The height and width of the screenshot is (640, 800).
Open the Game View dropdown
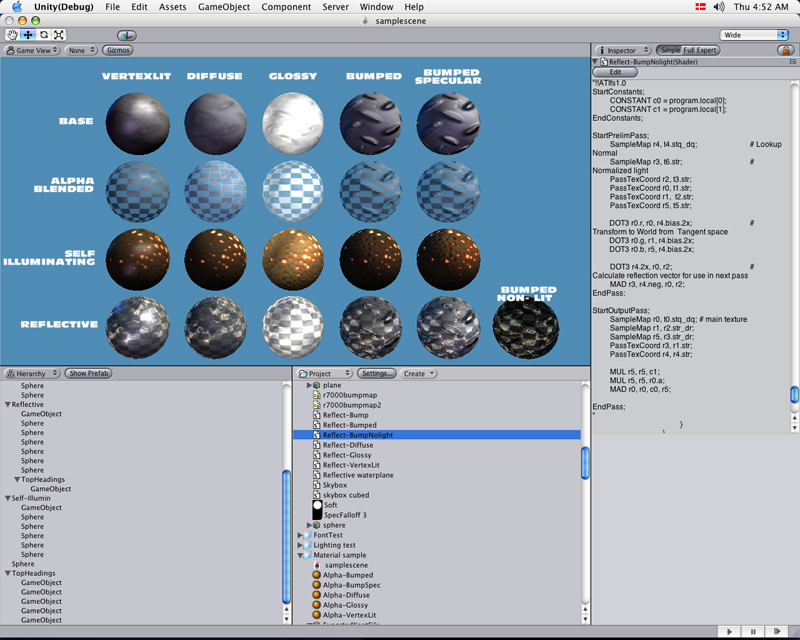coord(33,50)
